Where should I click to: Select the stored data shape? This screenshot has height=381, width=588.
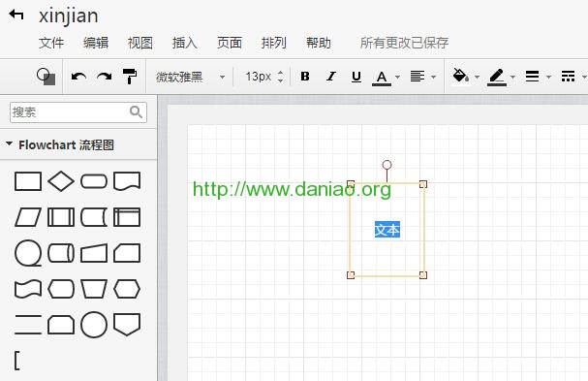[x=94, y=217]
